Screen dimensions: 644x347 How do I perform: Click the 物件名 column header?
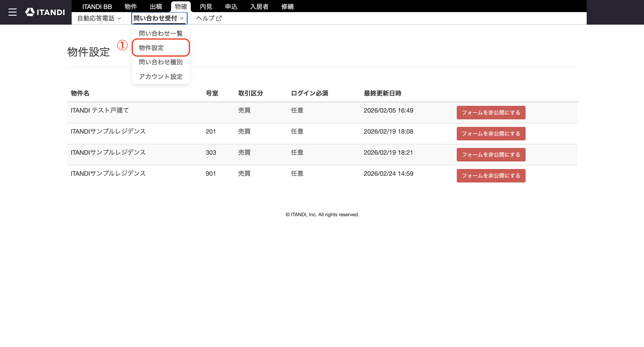(x=80, y=93)
